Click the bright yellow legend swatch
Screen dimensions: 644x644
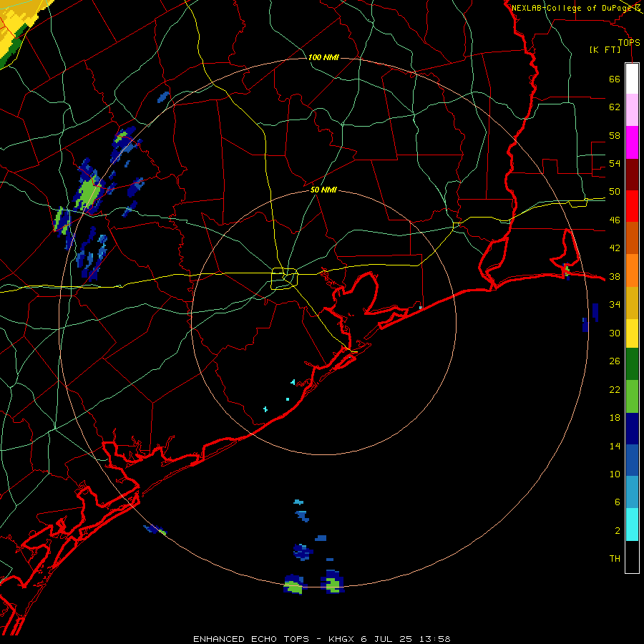tap(632, 333)
